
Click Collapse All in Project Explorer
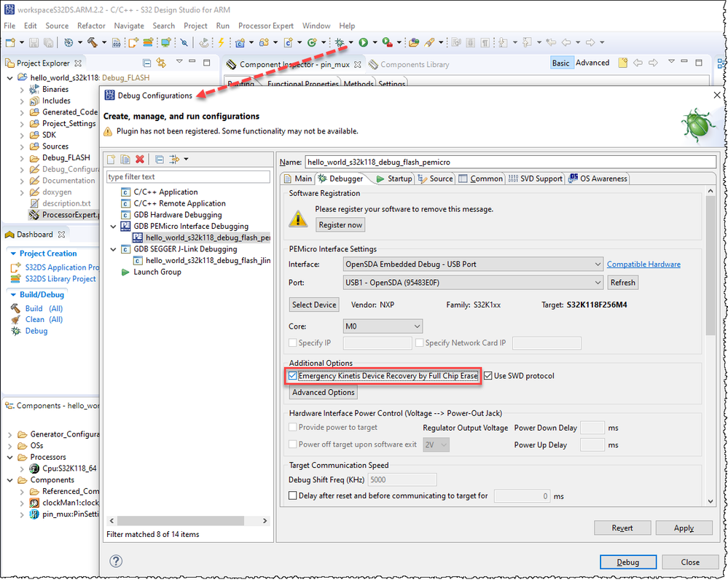146,63
